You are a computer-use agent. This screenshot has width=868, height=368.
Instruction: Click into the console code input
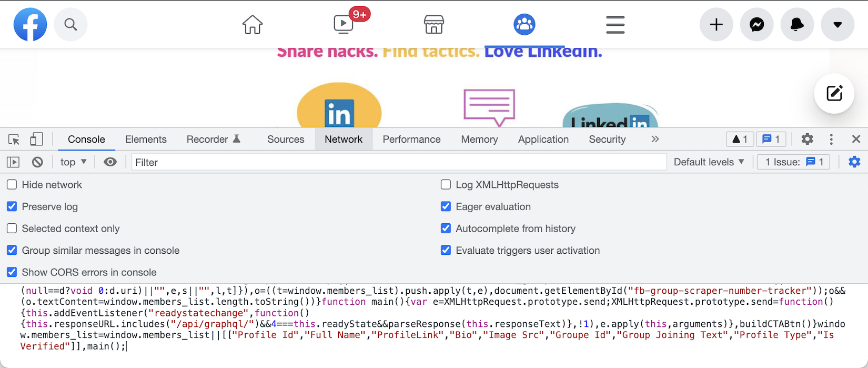433,319
